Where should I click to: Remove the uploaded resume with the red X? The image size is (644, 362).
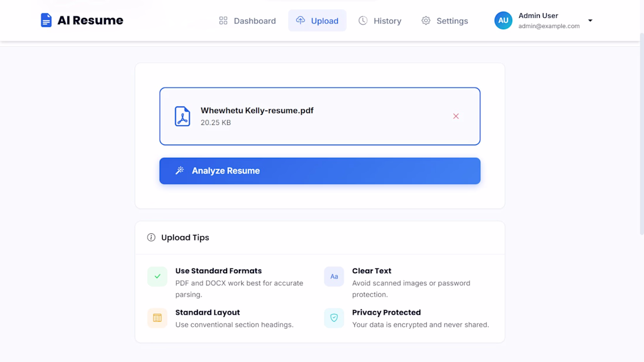(x=456, y=116)
